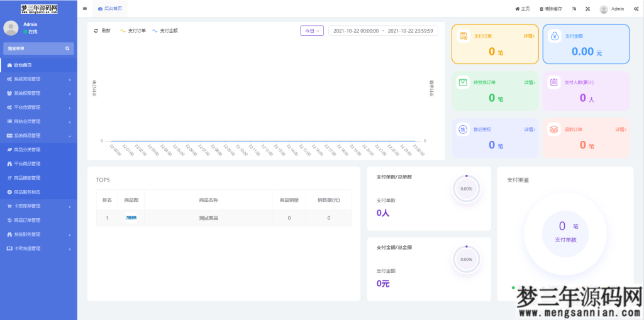
Task: Toggle the 支付金额 chart legend series
Action: coord(165,31)
